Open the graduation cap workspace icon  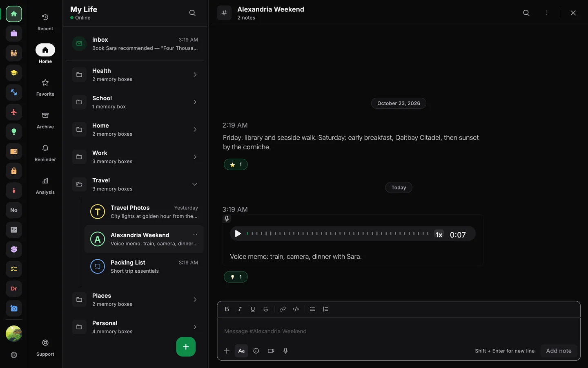(x=14, y=73)
